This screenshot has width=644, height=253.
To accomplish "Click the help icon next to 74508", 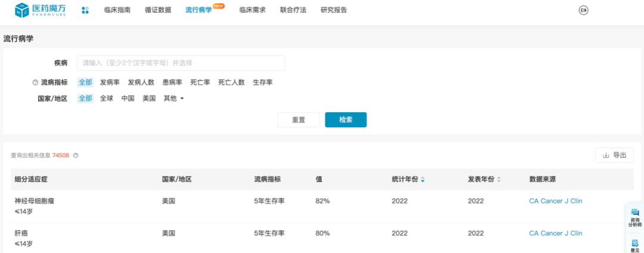I will coord(76,156).
